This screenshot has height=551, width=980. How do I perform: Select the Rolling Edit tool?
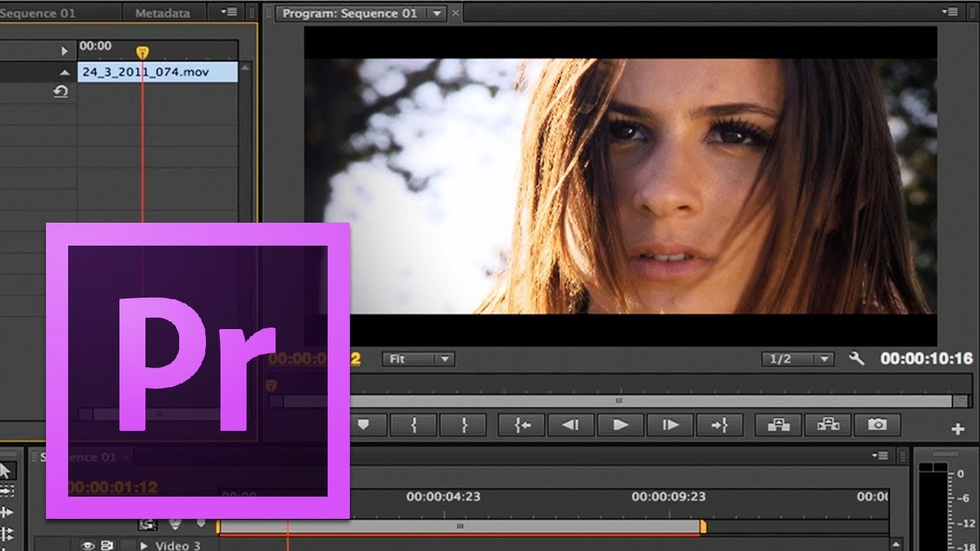6,533
